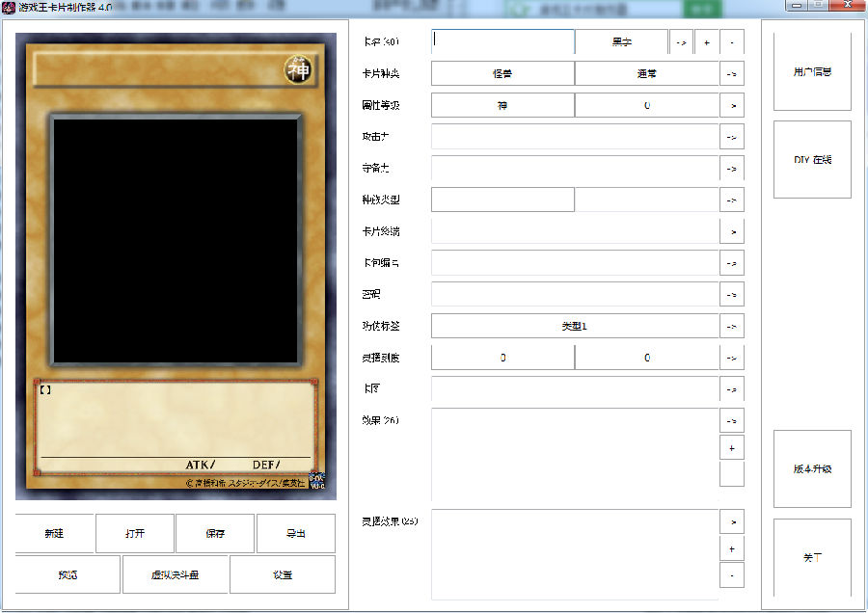The width and height of the screenshot is (868, 613).
Task: Focus the 卡片终端 input field
Action: pos(575,231)
